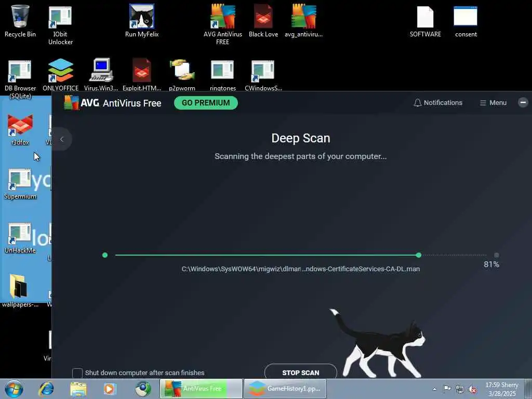Screen dimensions: 532x399
Task: Open the globe browser taskbar icon
Action: 143,389
